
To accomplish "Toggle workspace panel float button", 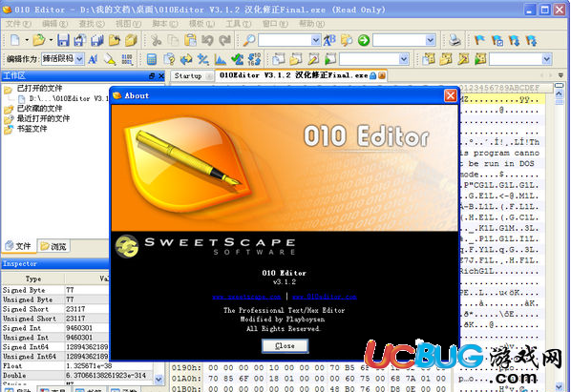I will tap(152, 76).
